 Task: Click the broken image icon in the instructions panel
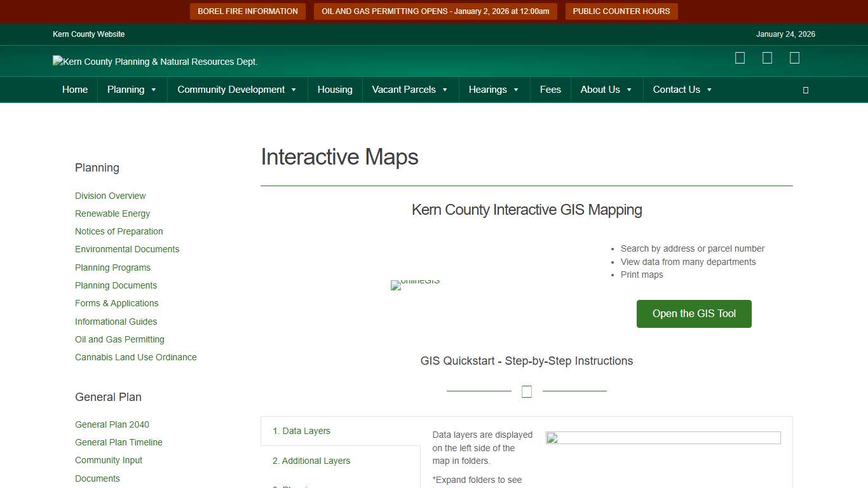coord(552,438)
